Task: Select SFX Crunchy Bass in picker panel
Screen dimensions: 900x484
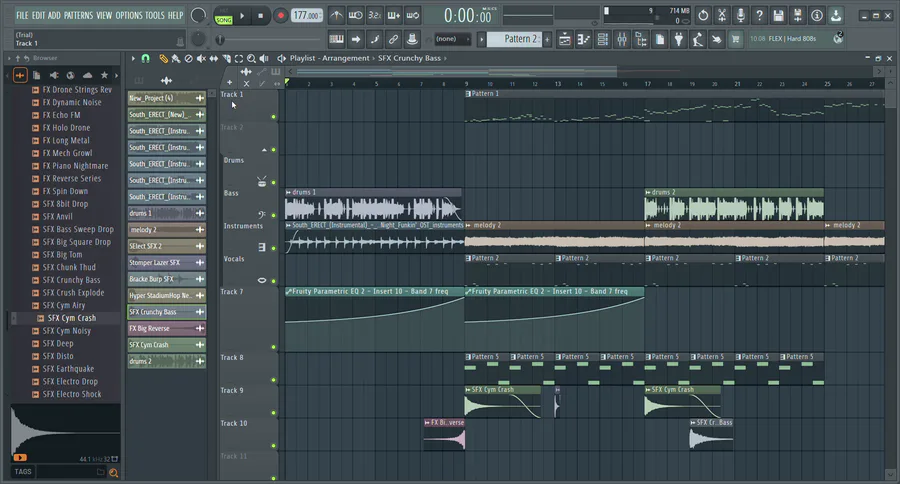Action: tap(166, 312)
